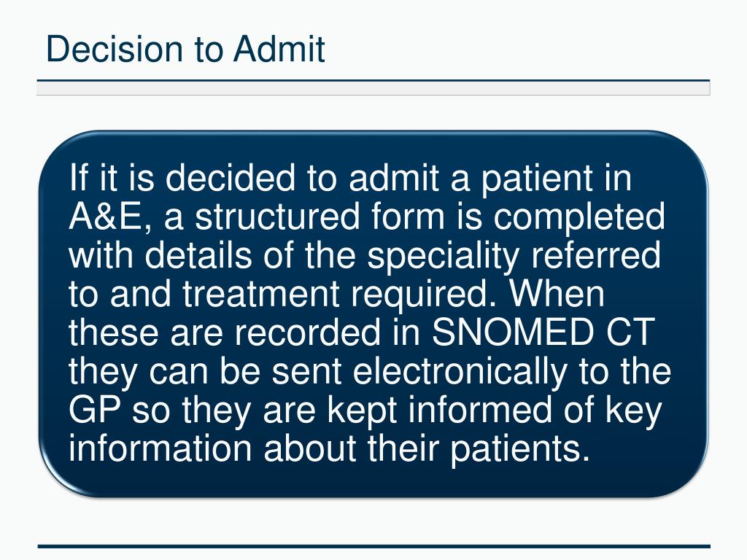This screenshot has width=747, height=560.
Task: Select the word 'SNOMED' in the text
Action: (x=513, y=332)
